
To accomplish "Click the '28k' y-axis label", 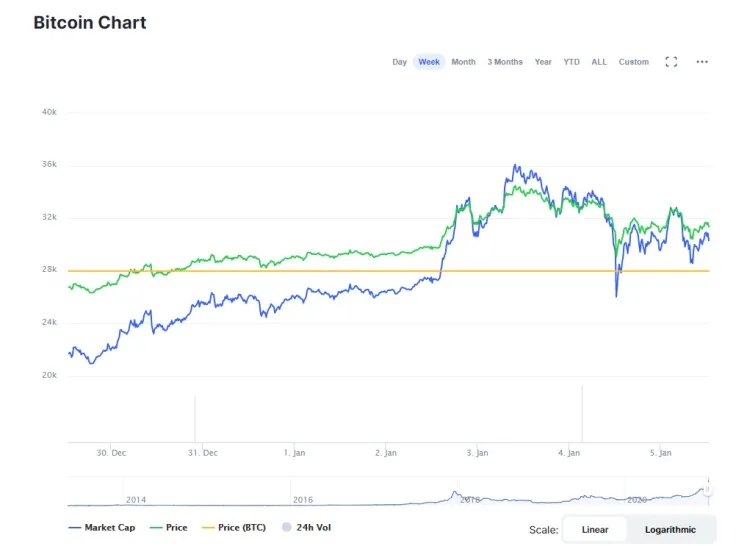I will [x=49, y=269].
